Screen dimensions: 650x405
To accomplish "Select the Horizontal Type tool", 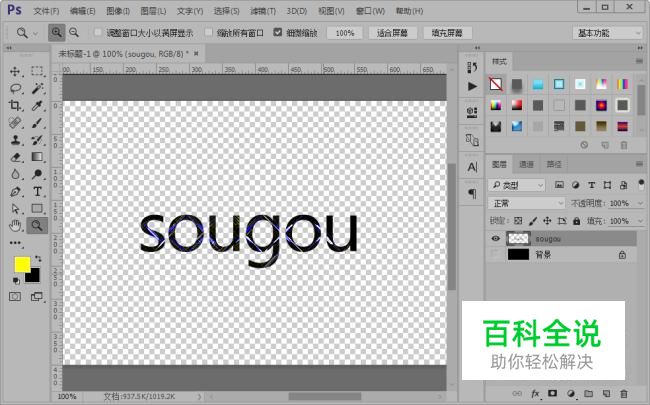I will [37, 192].
